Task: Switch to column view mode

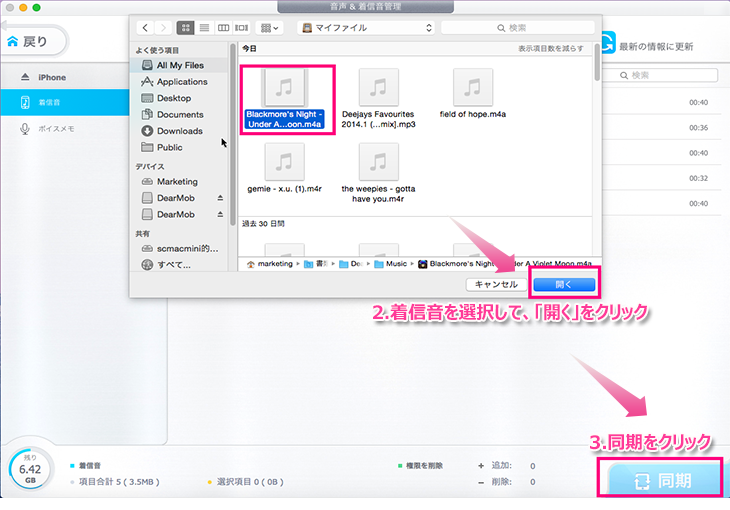Action: pos(223,27)
